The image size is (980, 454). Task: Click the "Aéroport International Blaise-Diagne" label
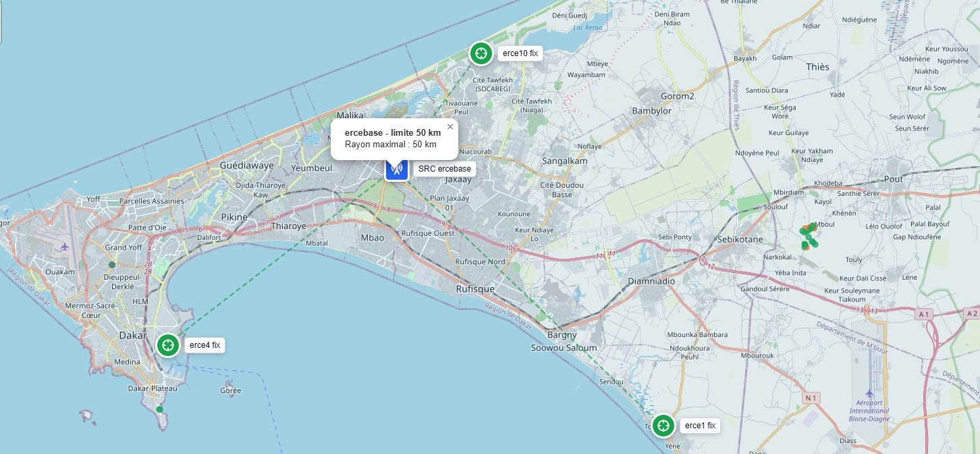pos(869,410)
